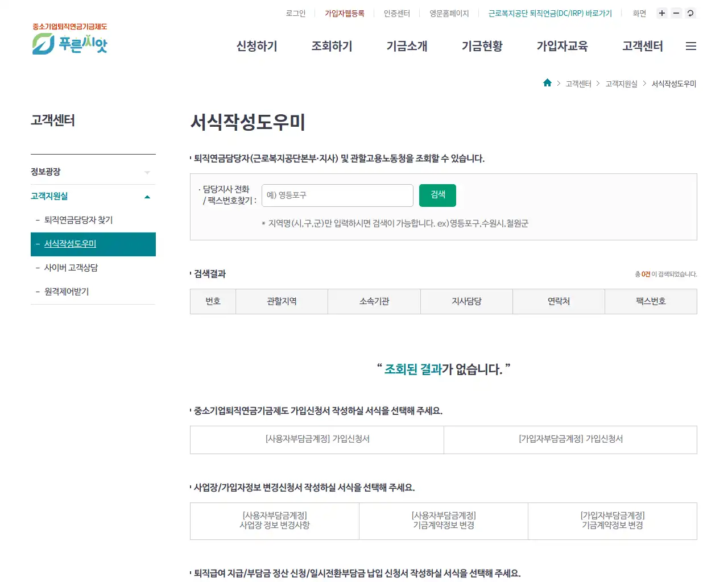Open 원격제어받기 in the sidebar
This screenshot has height=582, width=728.
coord(67,292)
